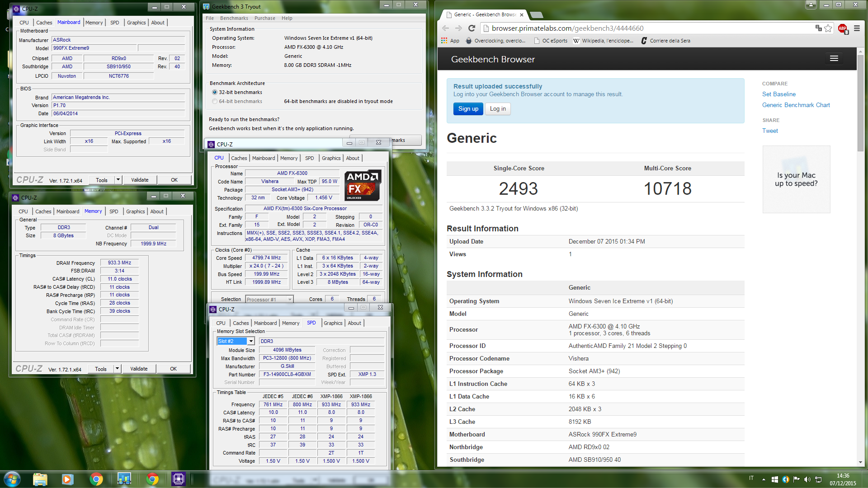
Task: Click the Chrome address bar URL
Action: [567, 28]
